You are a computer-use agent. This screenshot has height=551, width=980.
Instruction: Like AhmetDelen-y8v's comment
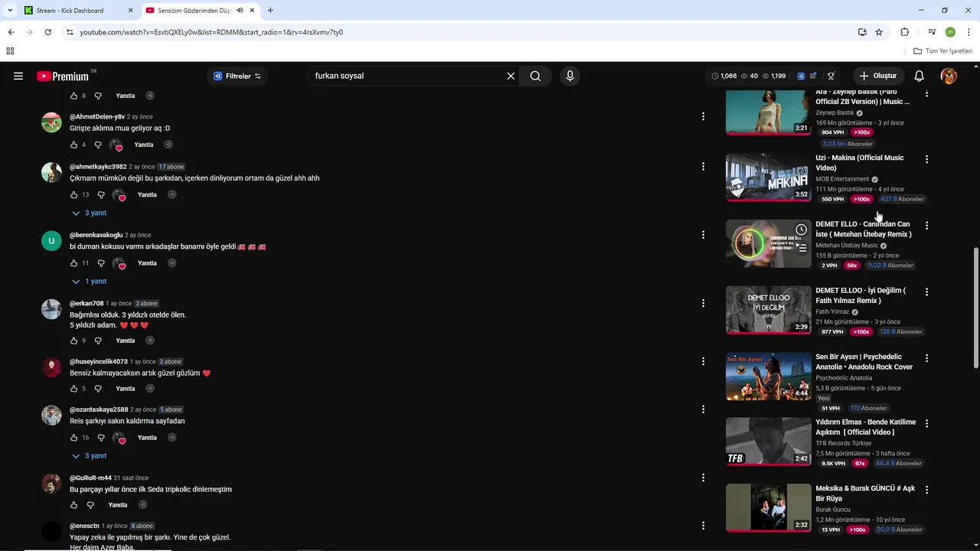[x=73, y=145]
